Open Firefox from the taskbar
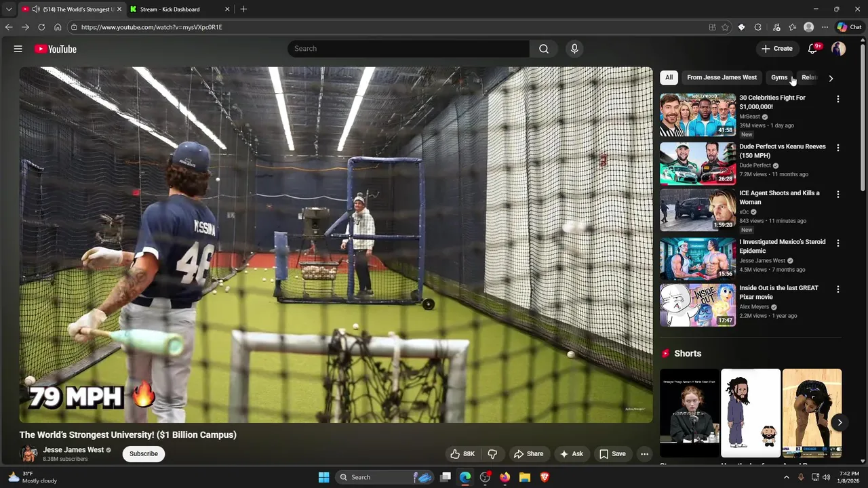The height and width of the screenshot is (488, 868). [x=505, y=477]
